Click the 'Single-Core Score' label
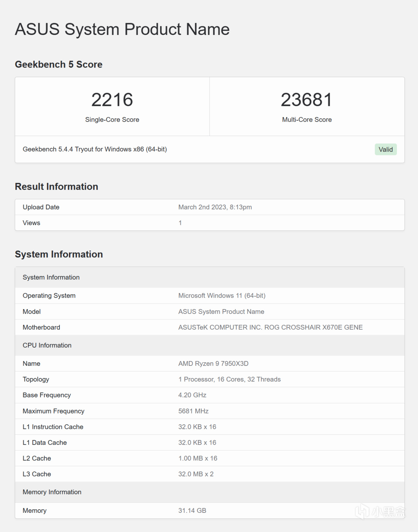The width and height of the screenshot is (418, 532). pos(112,120)
